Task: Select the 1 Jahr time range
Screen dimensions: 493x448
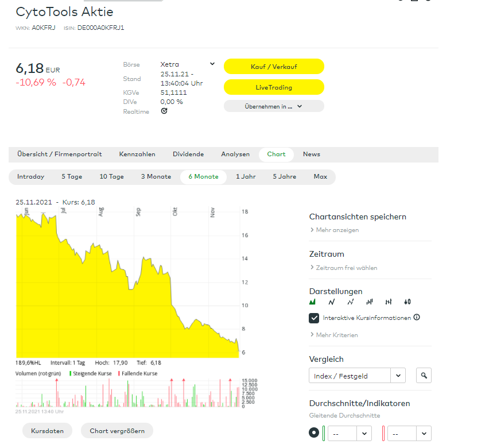Action: pyautogui.click(x=246, y=177)
